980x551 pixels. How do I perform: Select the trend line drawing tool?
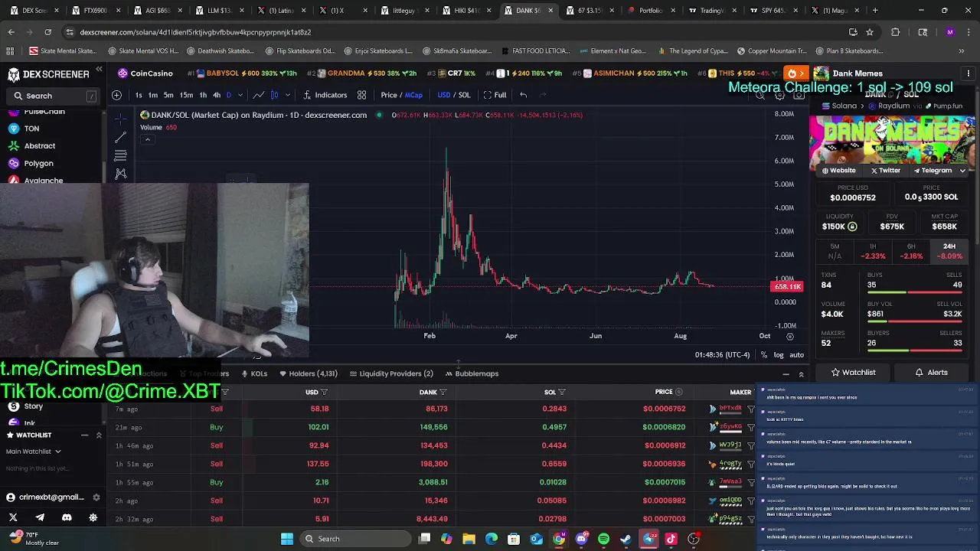pos(120,137)
